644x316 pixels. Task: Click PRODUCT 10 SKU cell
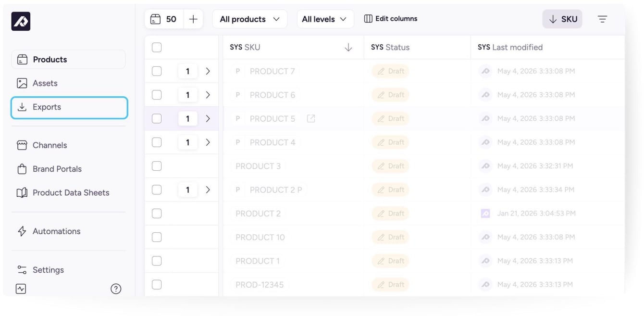pyautogui.click(x=293, y=238)
